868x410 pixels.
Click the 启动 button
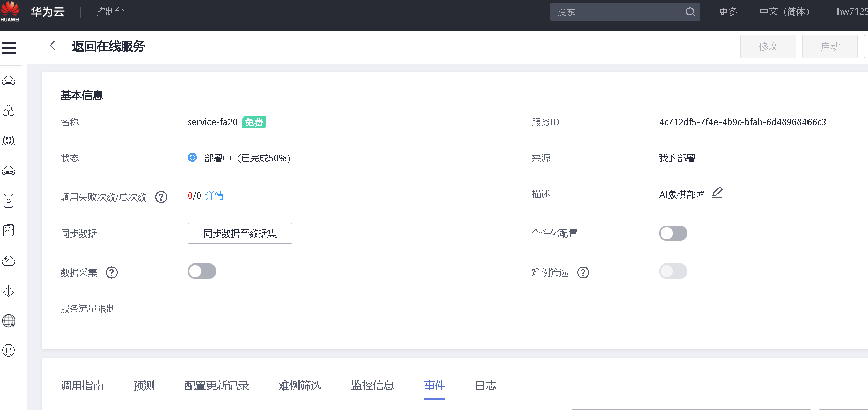830,47
